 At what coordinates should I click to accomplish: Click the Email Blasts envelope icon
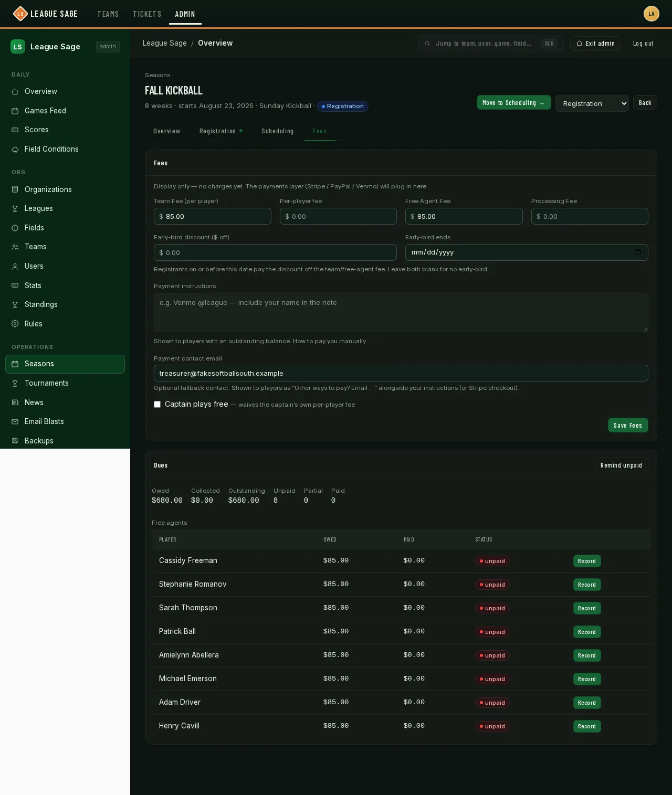click(x=15, y=421)
